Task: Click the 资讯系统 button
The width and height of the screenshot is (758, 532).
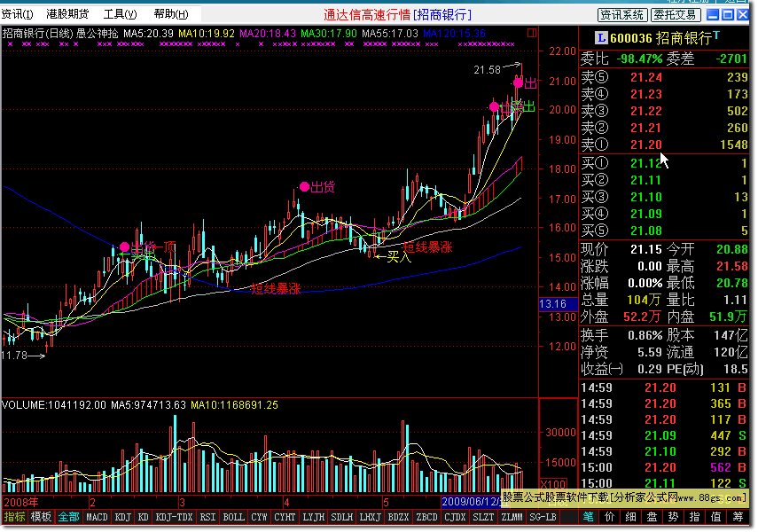Action: point(622,15)
